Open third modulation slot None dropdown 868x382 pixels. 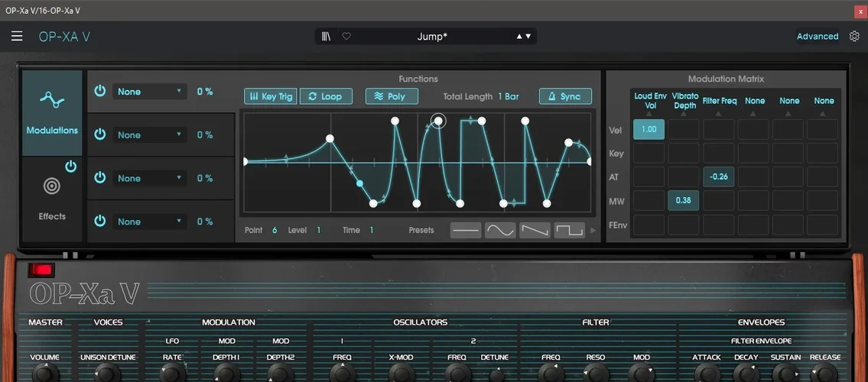point(149,178)
